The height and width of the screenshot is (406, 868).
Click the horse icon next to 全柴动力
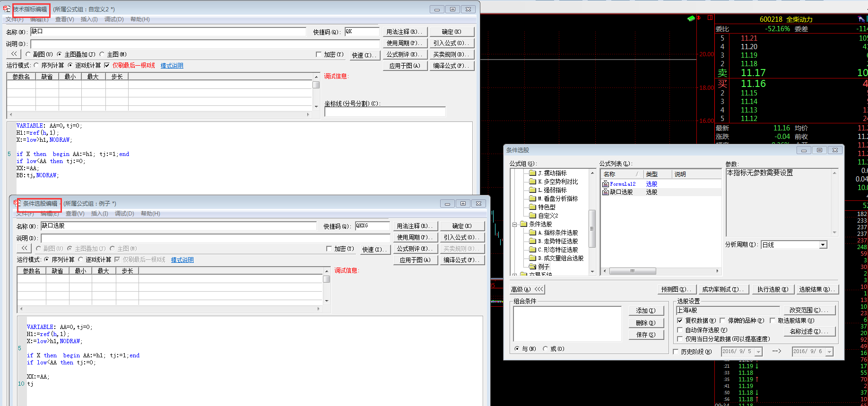coord(861,19)
